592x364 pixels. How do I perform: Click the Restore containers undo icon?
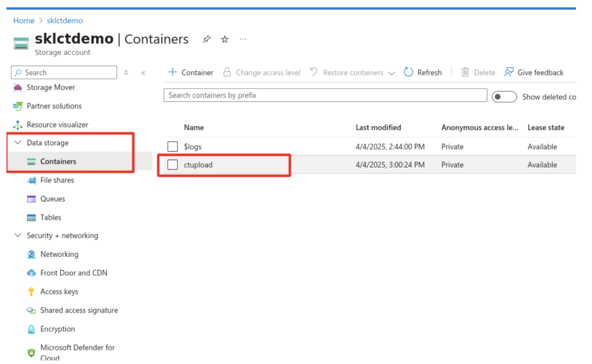[313, 72]
